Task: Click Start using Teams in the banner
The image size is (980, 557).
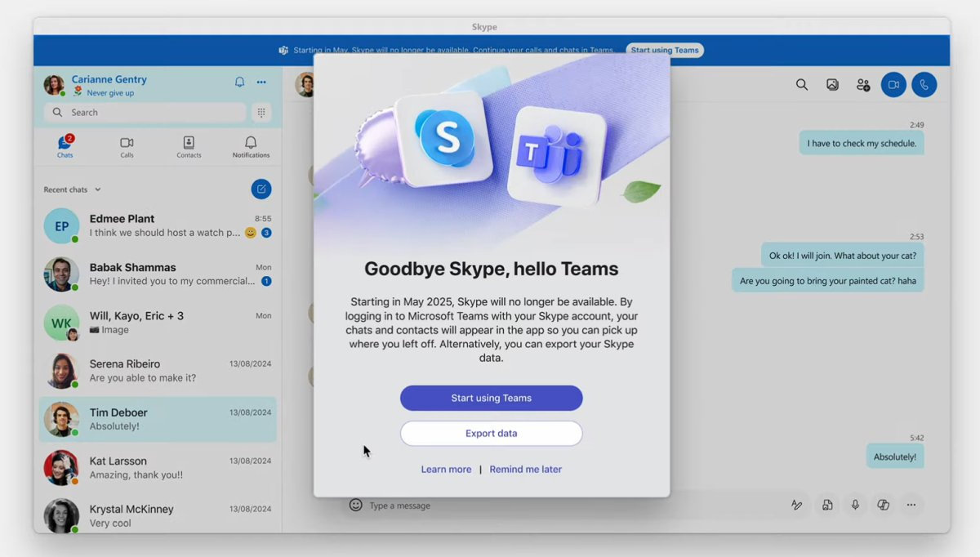Action: (665, 50)
